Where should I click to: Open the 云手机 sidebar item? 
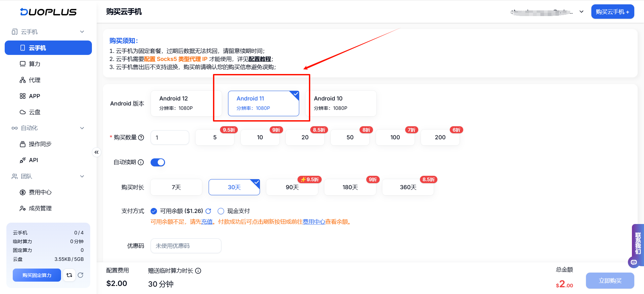(48, 48)
